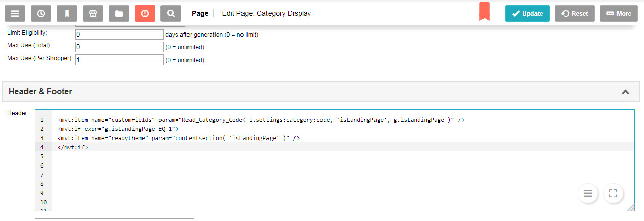644x221 pixels.
Task: Expand Header editor to fullscreen
Action: point(613,194)
